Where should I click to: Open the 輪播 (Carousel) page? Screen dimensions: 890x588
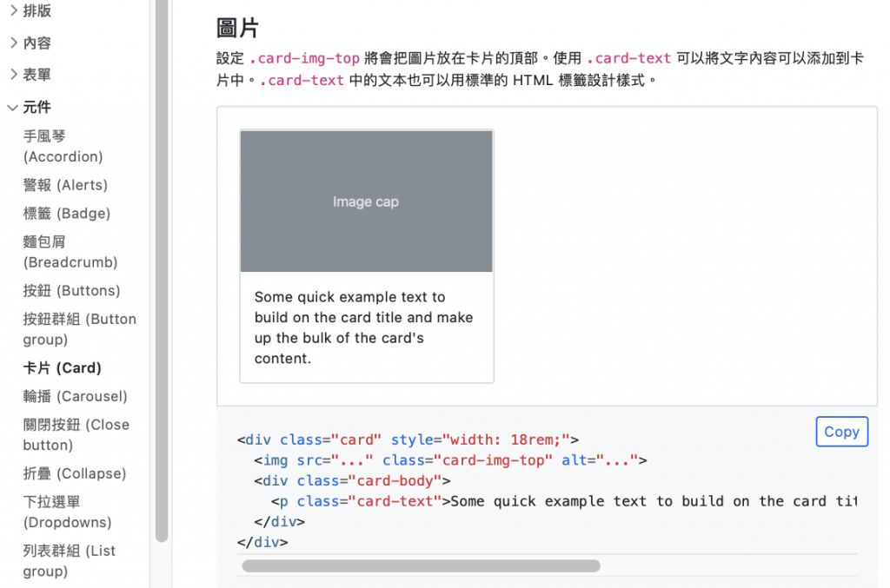pos(75,396)
